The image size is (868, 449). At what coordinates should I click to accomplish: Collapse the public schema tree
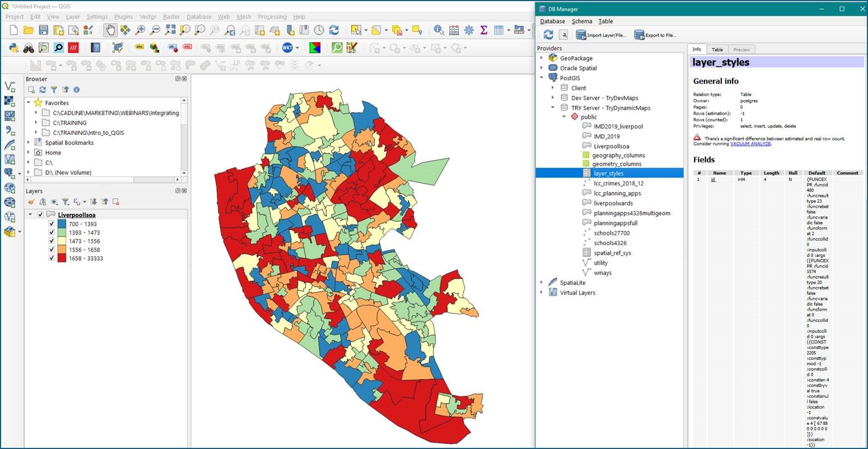point(565,116)
